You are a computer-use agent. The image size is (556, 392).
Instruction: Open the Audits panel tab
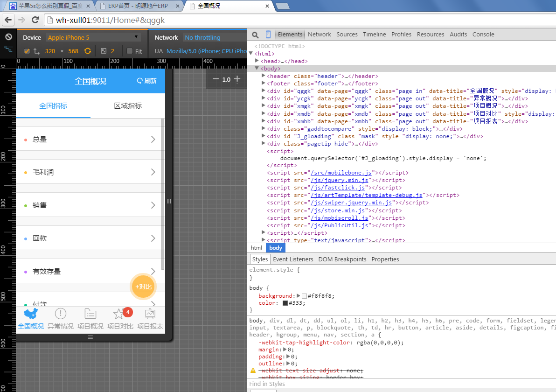pyautogui.click(x=458, y=35)
